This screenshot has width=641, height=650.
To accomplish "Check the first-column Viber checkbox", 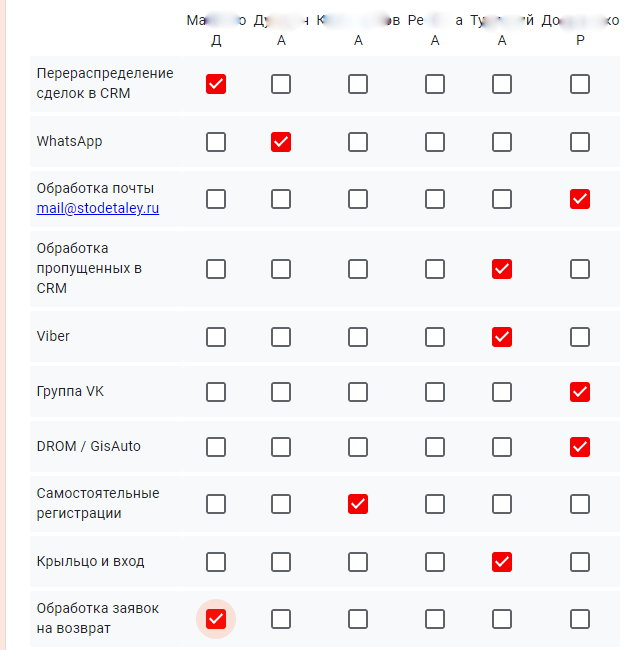I will tap(216, 337).
